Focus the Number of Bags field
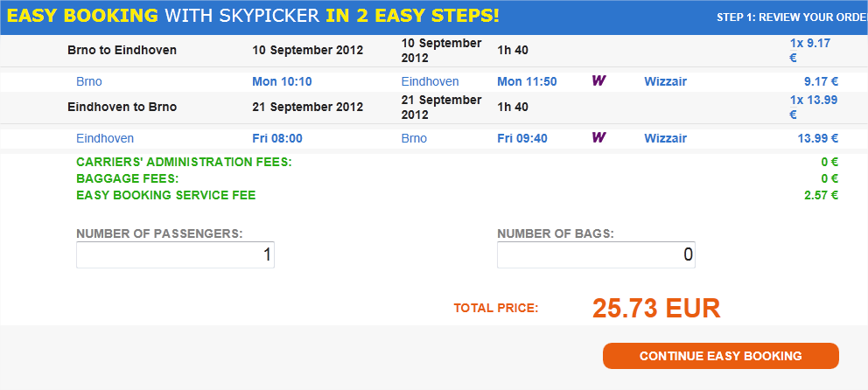 point(596,255)
